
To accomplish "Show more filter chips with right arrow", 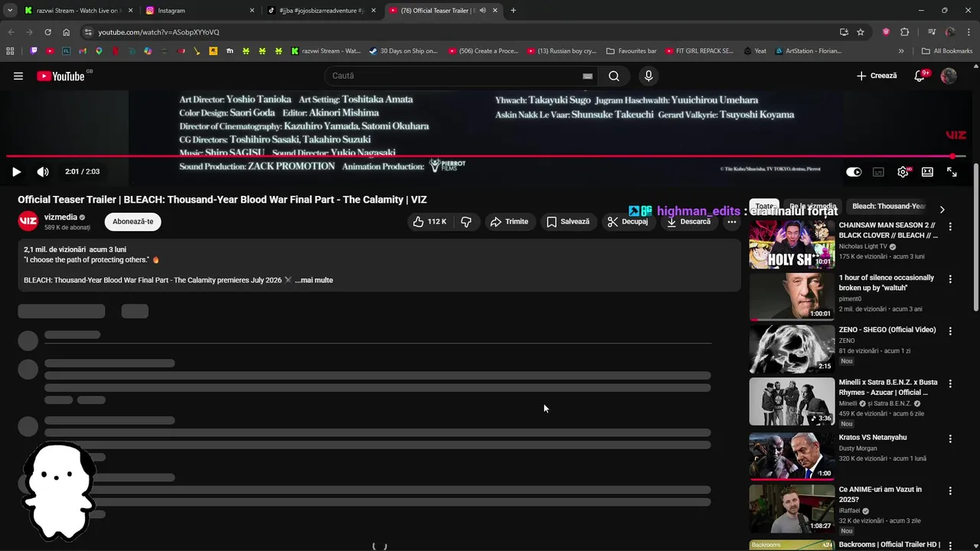I will [942, 210].
